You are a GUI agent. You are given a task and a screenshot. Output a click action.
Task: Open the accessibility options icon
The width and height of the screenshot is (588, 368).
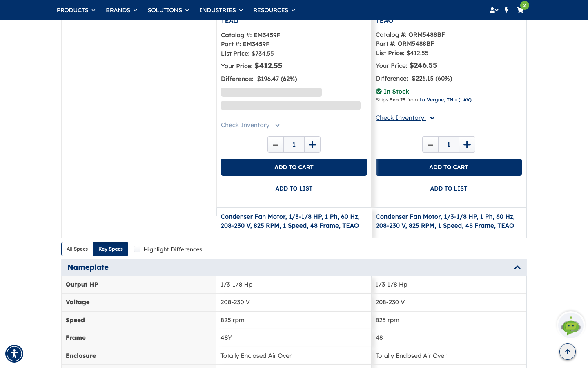[14, 354]
